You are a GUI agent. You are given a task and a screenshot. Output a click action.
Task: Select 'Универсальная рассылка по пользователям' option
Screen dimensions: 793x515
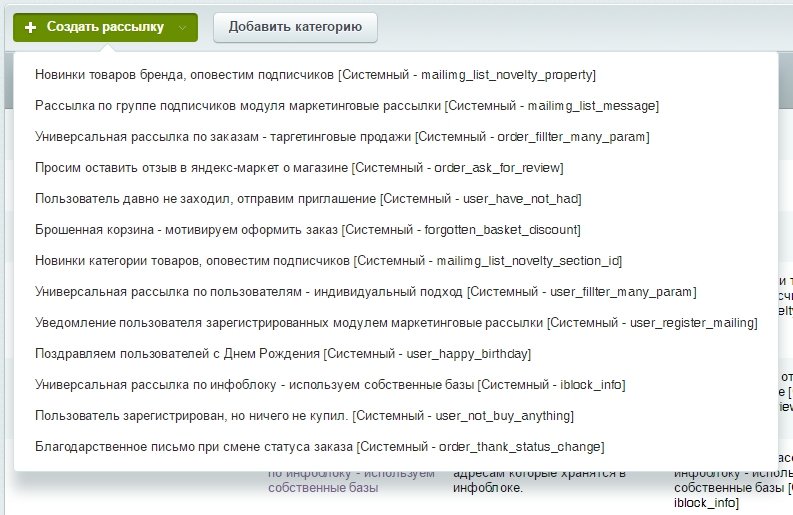coord(365,291)
